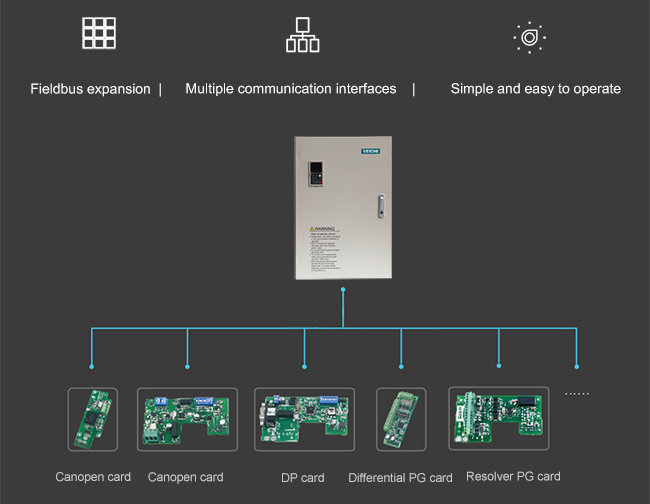650x504 pixels.
Task: View the Resolver PG card image
Action: point(498,417)
